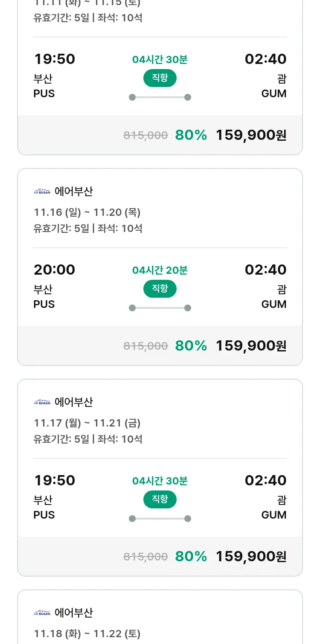The width and height of the screenshot is (320, 644).
Task: Click the route line on the 11.16 flight
Action: 160,308
